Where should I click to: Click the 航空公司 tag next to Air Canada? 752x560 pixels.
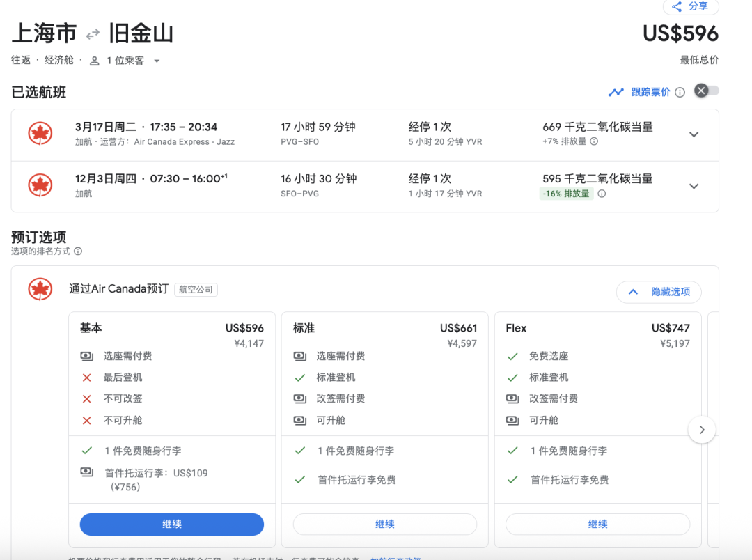[x=196, y=290]
